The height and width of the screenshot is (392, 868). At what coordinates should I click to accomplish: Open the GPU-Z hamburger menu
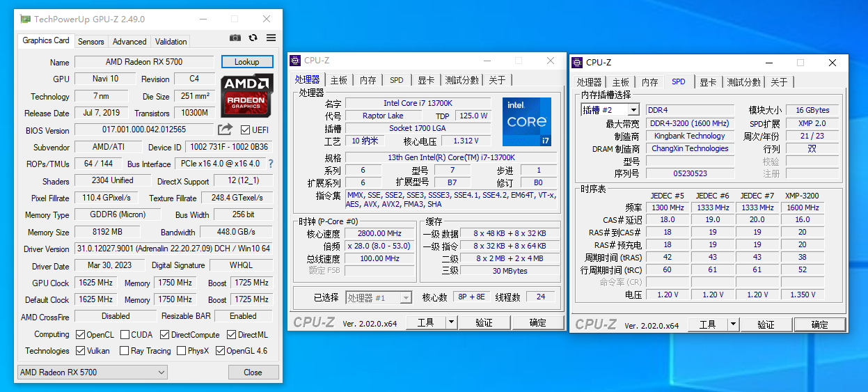point(271,38)
